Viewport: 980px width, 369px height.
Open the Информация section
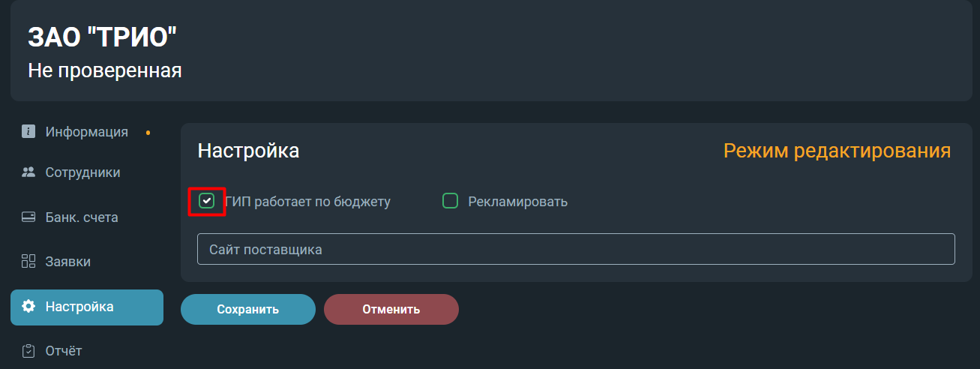coord(87,132)
